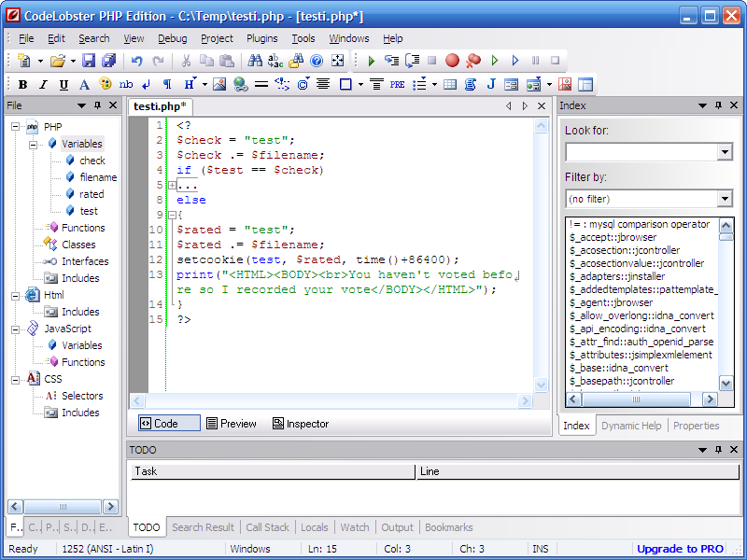The height and width of the screenshot is (560, 747).
Task: Select '$_agent::jbrowser' index entry
Action: tap(611, 302)
